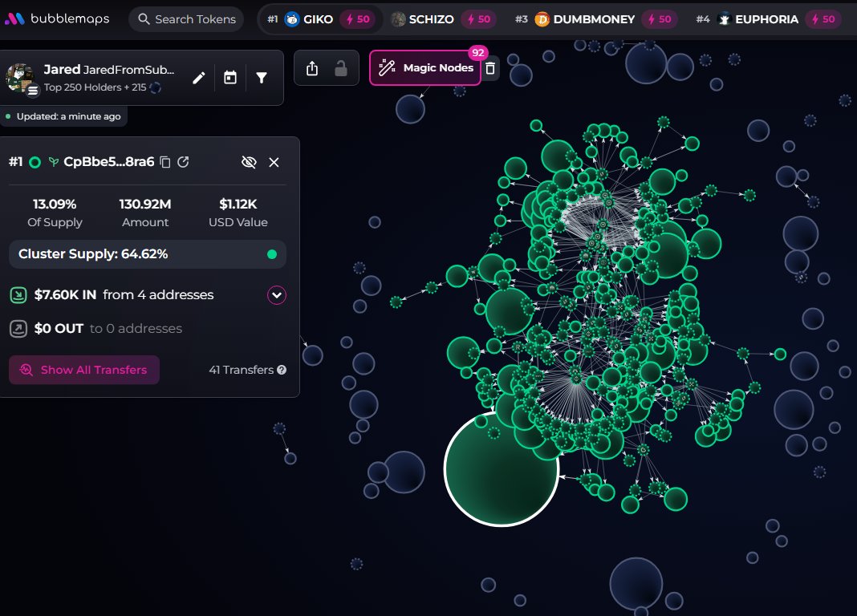Open the Top 250 Holders selector
The height and width of the screenshot is (616, 857).
point(103,87)
